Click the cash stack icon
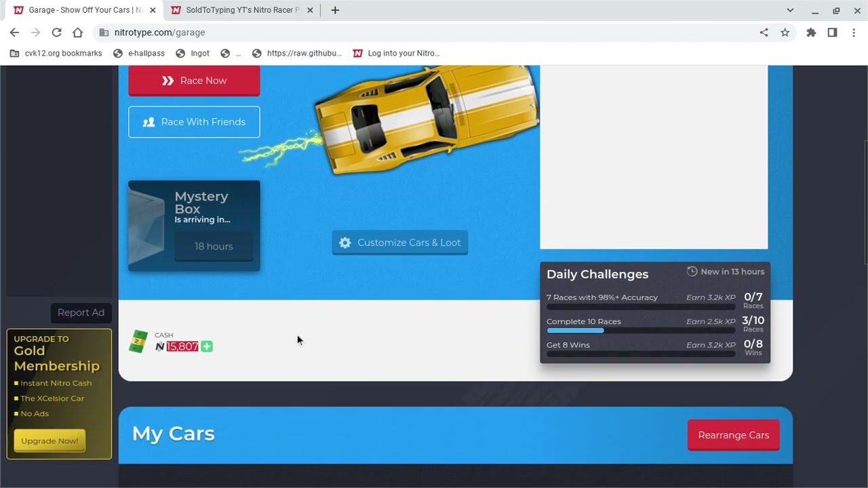The height and width of the screenshot is (488, 868). click(x=138, y=342)
